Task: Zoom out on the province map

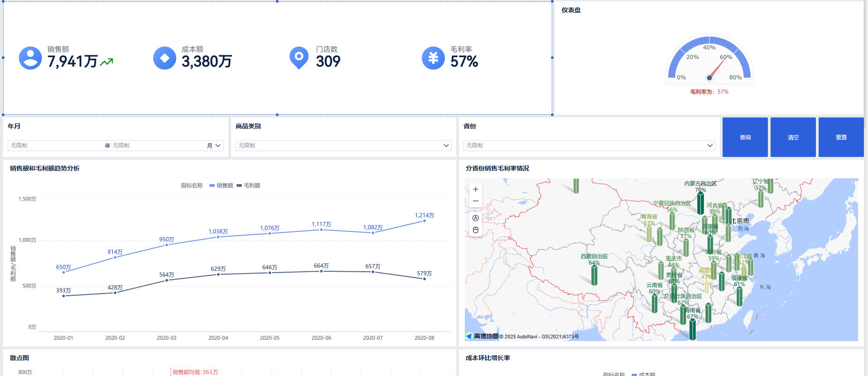Action: [475, 201]
